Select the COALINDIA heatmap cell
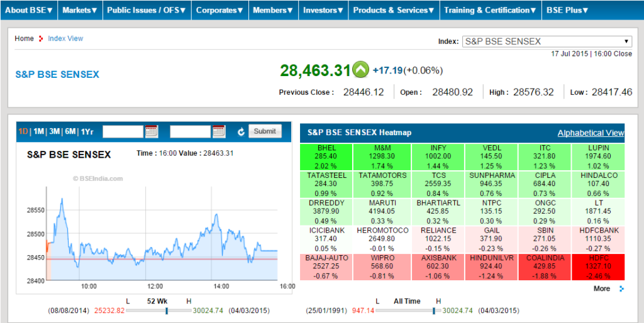This screenshot has height=323, width=644. [545, 267]
